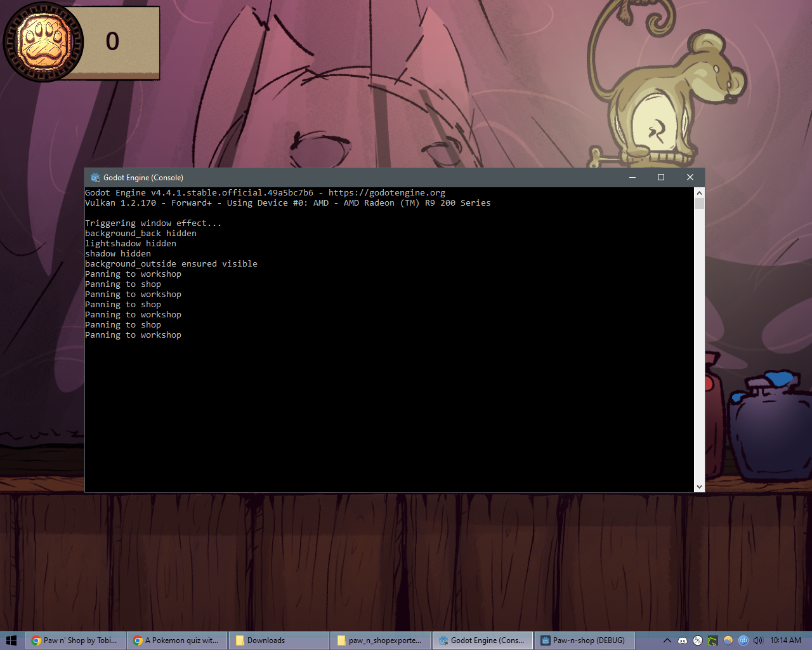The image size is (812, 650).
Task: Click the 'lightshadow hidden' console line
Action: 131,244
